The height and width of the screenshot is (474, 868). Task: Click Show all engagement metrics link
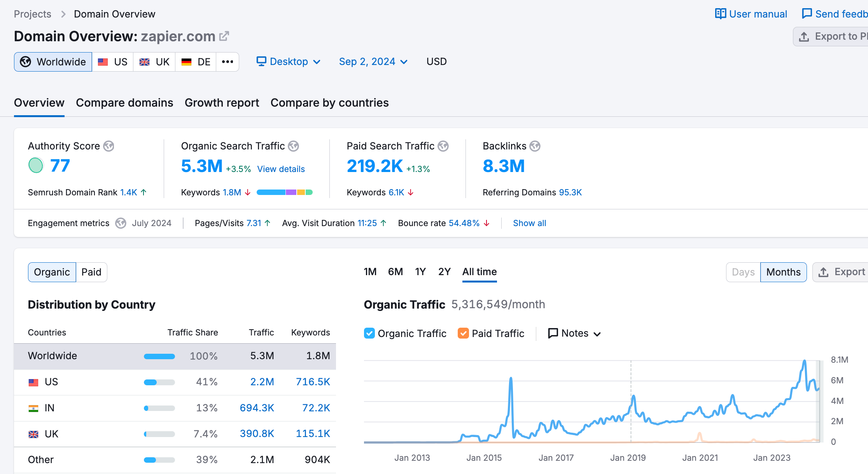(529, 223)
